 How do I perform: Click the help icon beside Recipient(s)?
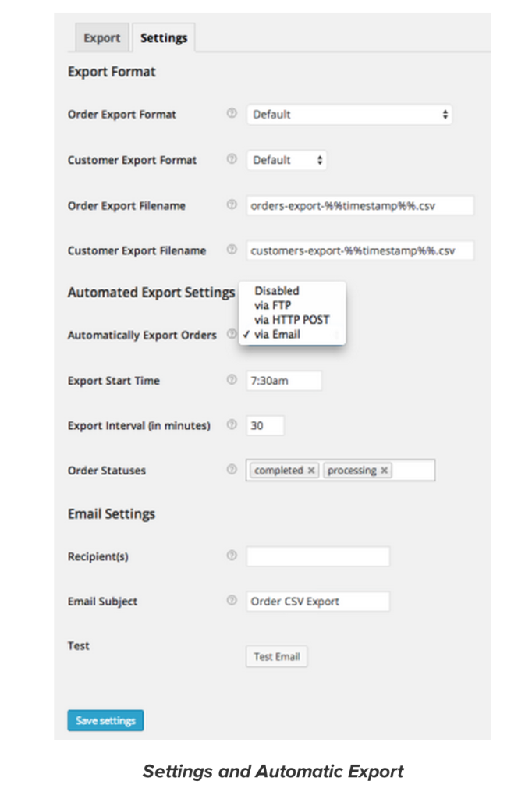point(232,556)
